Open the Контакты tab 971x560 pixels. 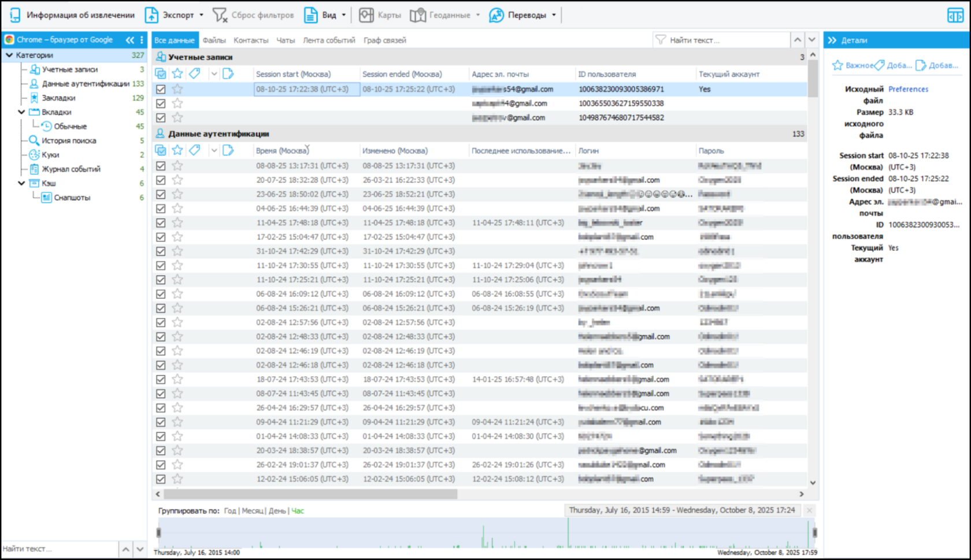point(251,40)
